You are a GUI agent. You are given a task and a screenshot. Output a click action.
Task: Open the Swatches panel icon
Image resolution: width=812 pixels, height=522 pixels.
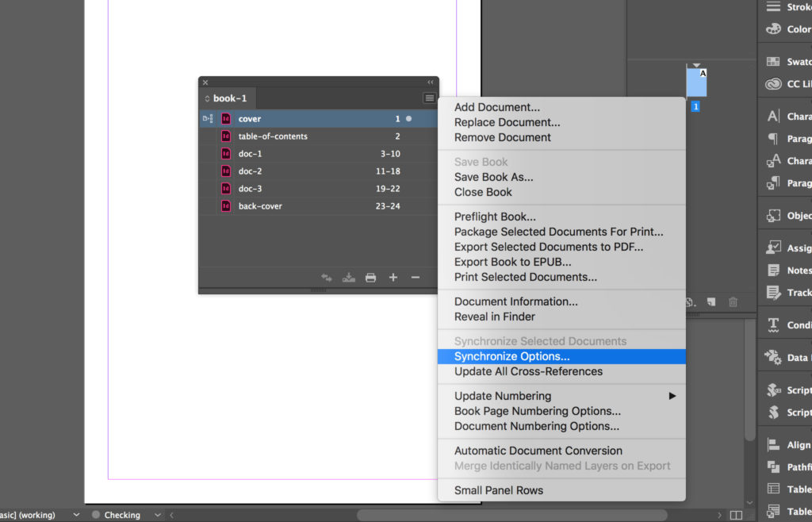pyautogui.click(x=773, y=62)
